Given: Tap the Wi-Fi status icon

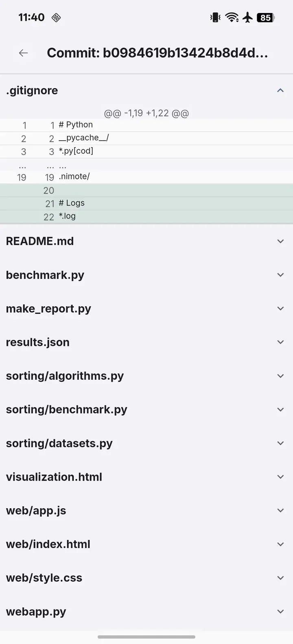Looking at the screenshot, I should 232,17.
